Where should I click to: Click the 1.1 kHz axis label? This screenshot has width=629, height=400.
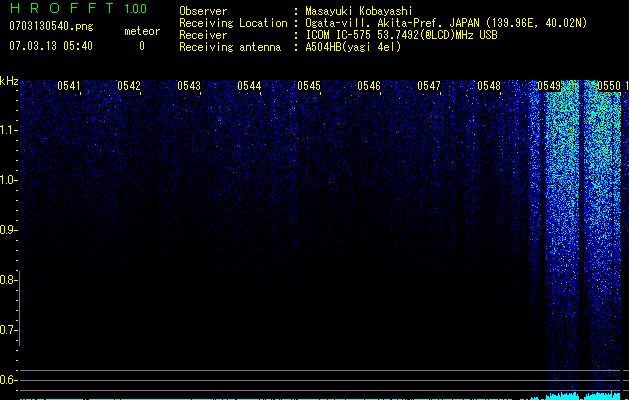click(x=8, y=130)
